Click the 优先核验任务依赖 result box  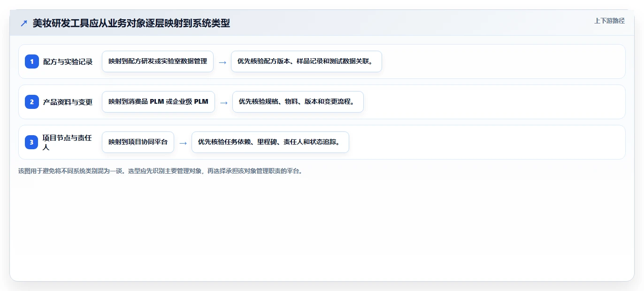[270, 142]
